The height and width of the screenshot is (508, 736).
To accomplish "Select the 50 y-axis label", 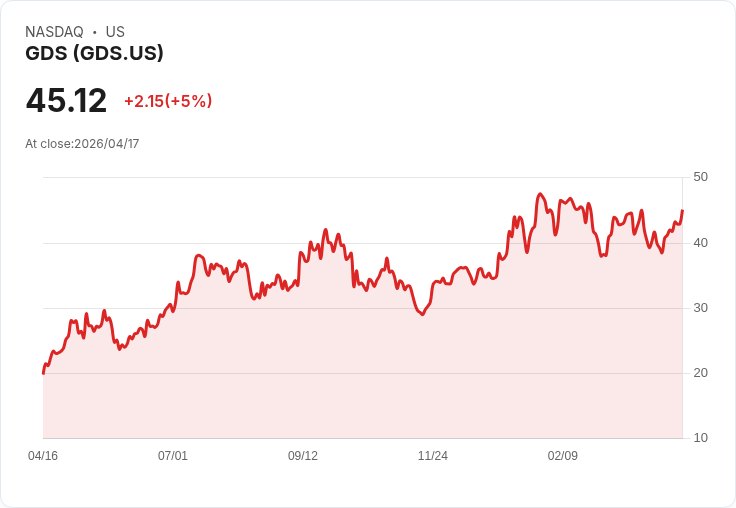I will (x=700, y=177).
